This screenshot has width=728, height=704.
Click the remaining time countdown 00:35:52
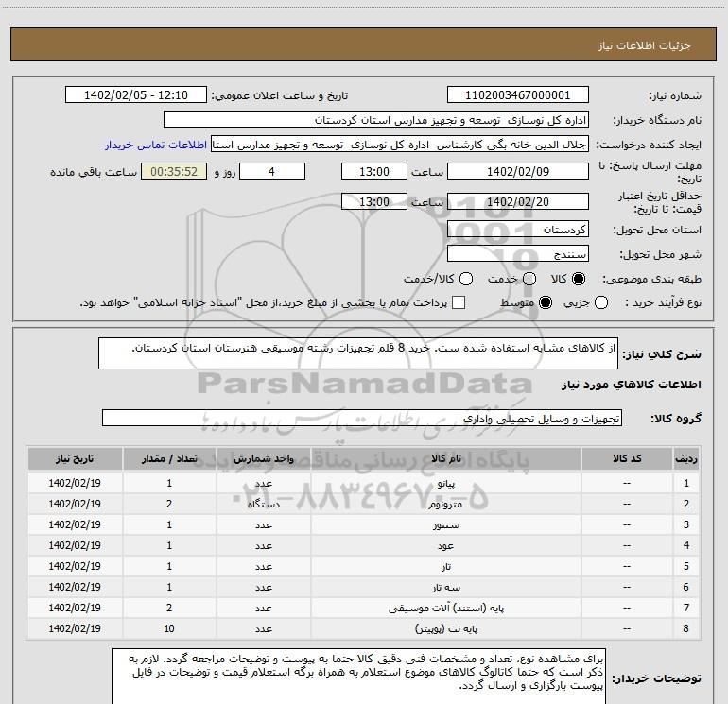[x=174, y=171]
